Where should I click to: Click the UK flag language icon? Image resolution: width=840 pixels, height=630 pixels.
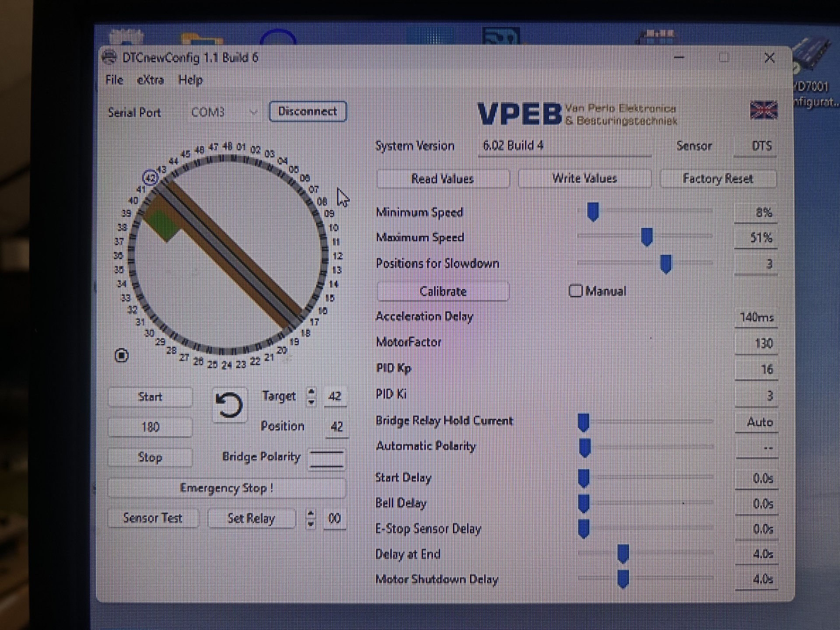(x=763, y=110)
